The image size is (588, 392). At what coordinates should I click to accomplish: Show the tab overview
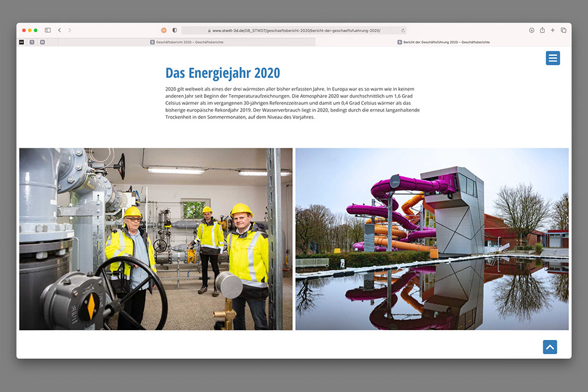click(x=563, y=30)
